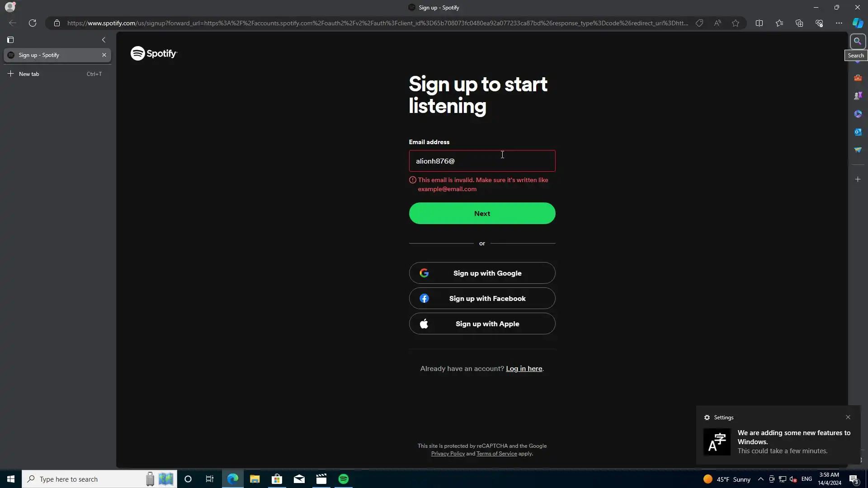This screenshot has width=868, height=488.
Task: Choose Sign up with Google
Action: pos(482,273)
